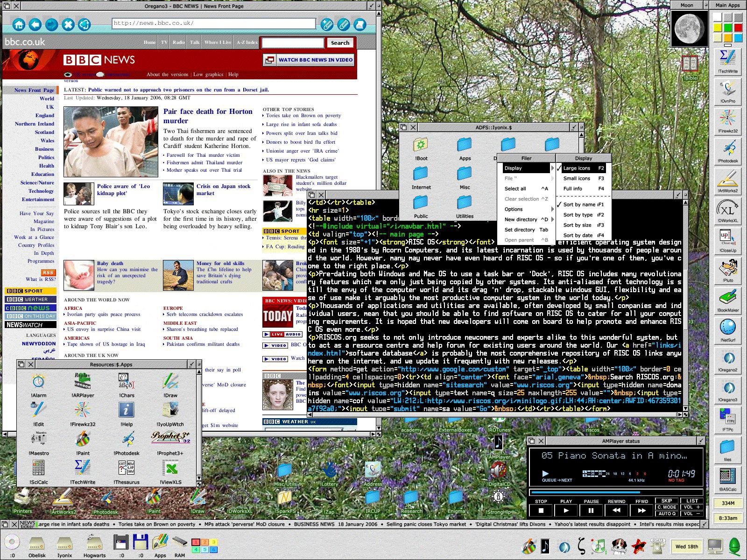
Task: Launch !OvnPro from Main Apps panel
Action: point(728,91)
